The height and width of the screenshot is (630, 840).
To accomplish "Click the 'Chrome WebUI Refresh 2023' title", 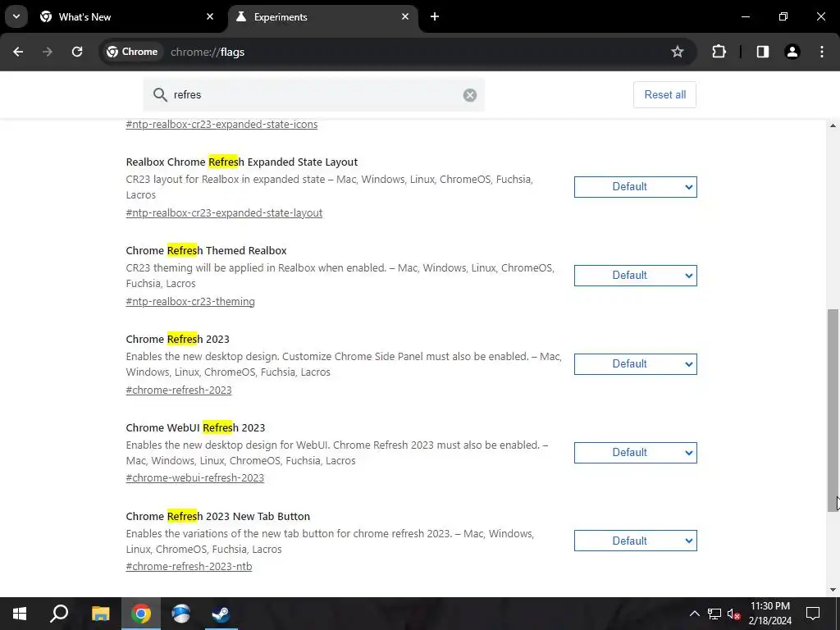I will pos(195,427).
